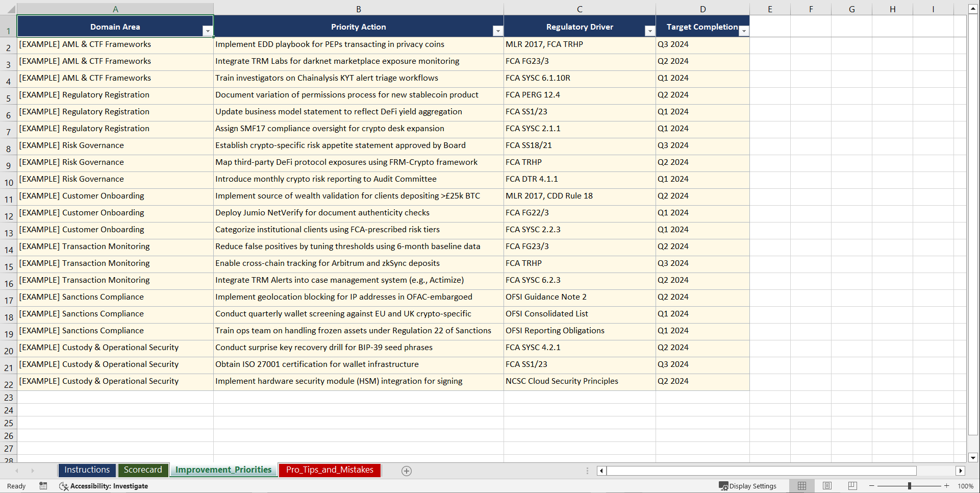
Task: Open the Target Completion filter dropdown
Action: tap(744, 31)
